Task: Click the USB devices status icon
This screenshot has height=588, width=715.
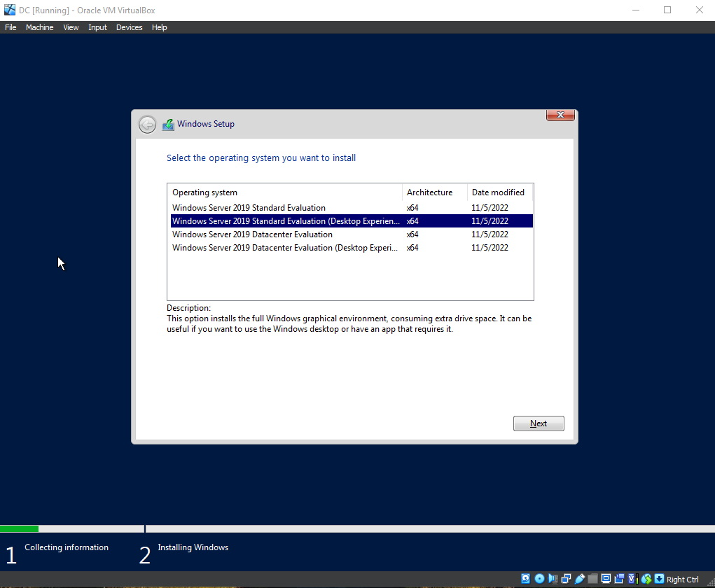Action: click(580, 578)
